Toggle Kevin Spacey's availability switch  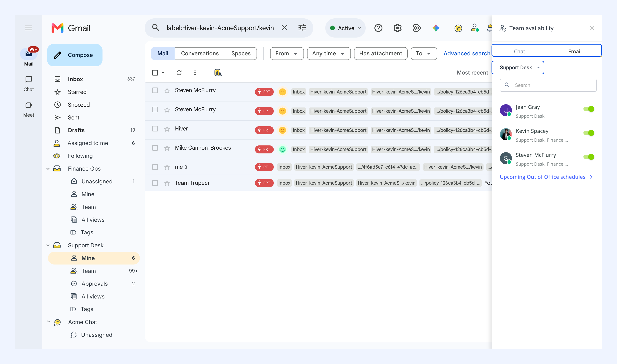[x=589, y=133]
